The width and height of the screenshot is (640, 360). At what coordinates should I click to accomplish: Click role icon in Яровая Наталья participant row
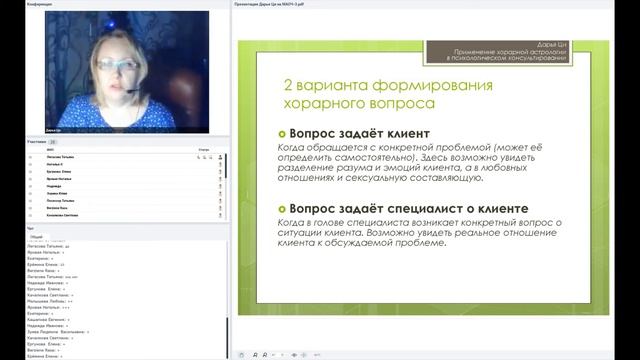[220, 179]
